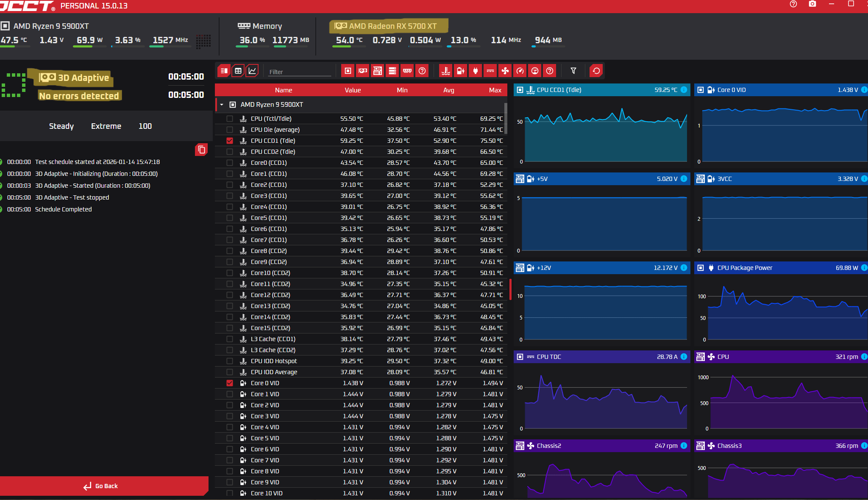Click into the Filter text field
Viewport: 868px width, 500px height.
(300, 72)
